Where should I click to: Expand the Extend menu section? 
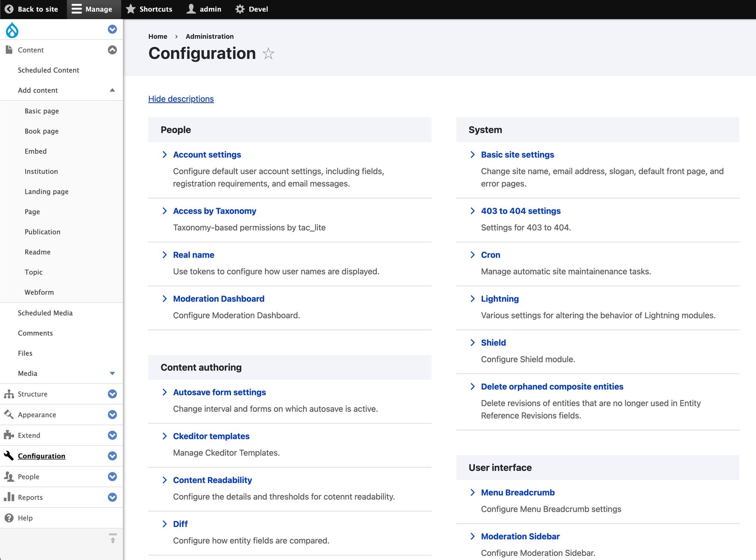pos(112,436)
